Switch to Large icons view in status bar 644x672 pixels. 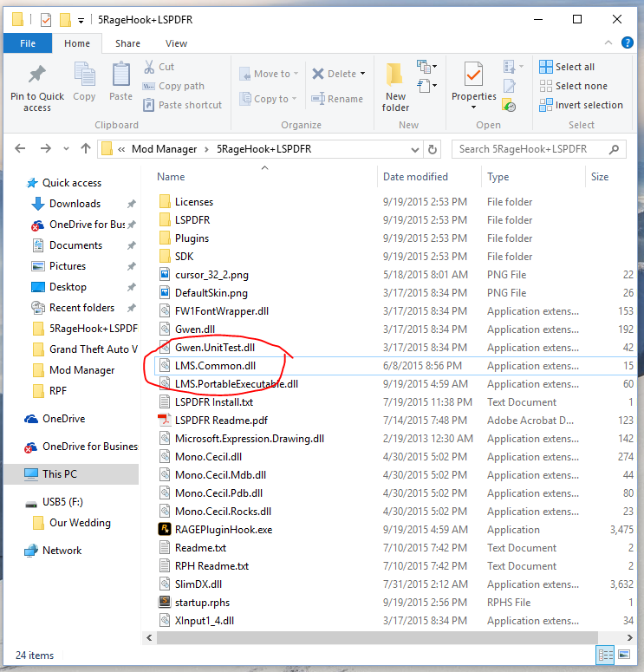point(624,655)
